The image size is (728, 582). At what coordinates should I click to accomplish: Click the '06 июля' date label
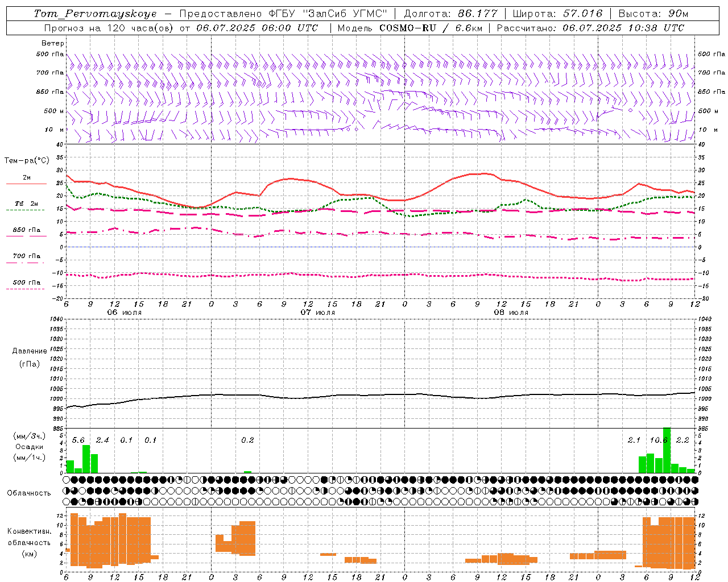click(124, 313)
